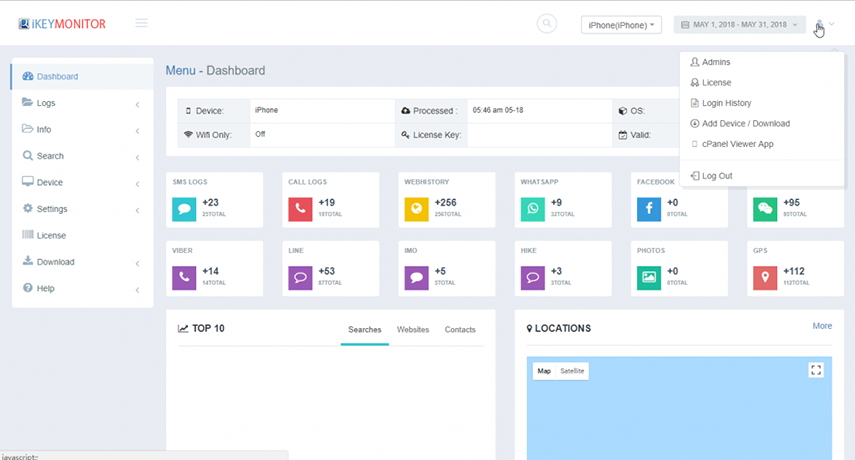855x460 pixels.
Task: Switch the map to Satellite view
Action: click(x=572, y=371)
